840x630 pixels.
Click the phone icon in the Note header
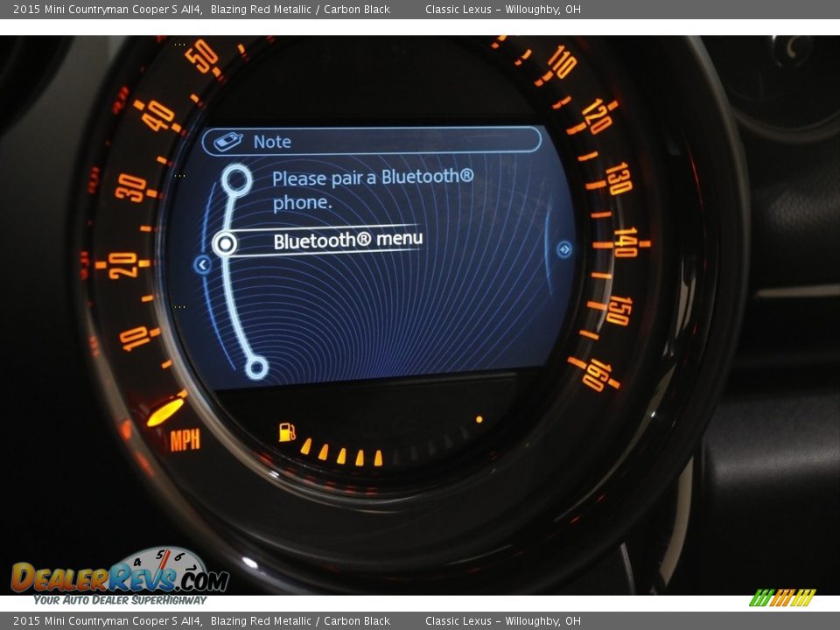tap(228, 142)
